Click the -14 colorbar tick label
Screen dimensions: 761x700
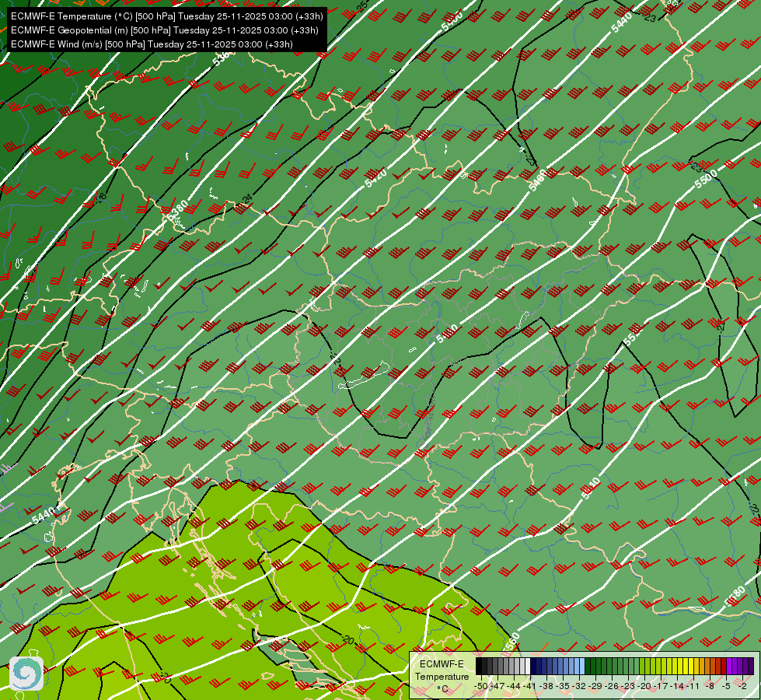coord(678,686)
